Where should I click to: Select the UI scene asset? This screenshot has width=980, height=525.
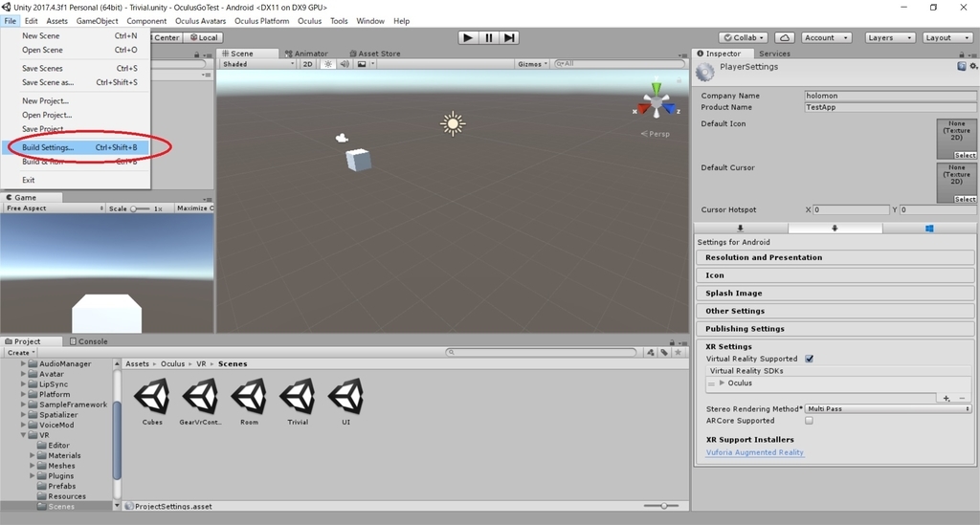(346, 401)
